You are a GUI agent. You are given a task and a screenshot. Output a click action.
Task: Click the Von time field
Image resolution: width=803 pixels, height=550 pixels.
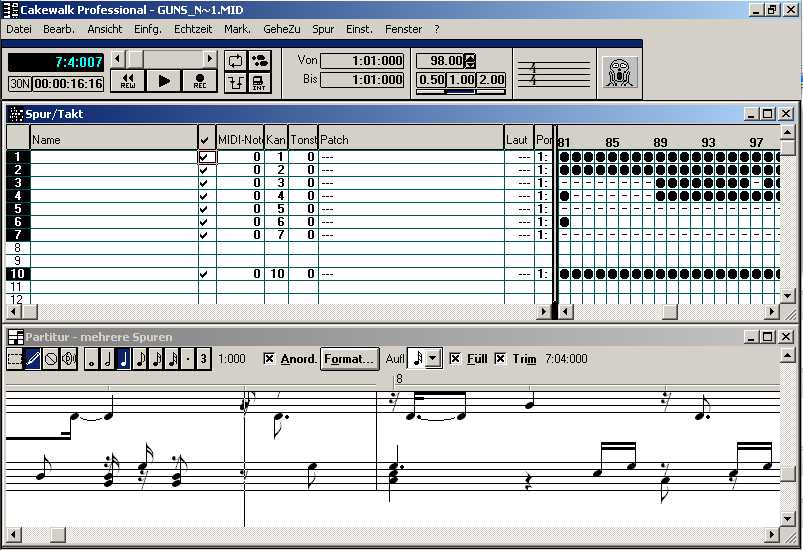point(362,61)
